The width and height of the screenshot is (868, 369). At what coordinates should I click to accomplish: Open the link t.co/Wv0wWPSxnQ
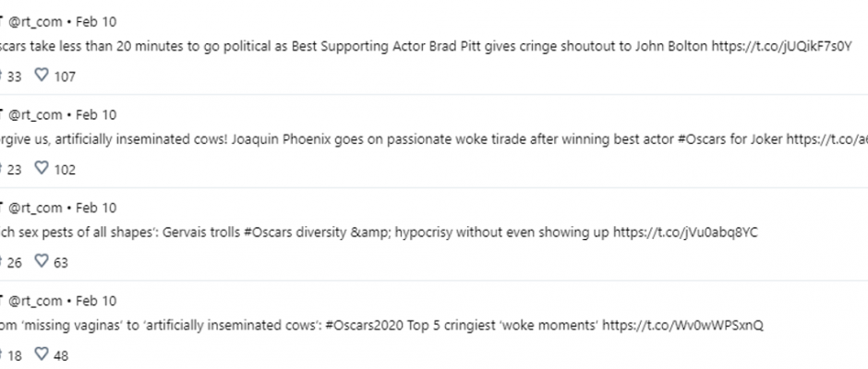[682, 326]
